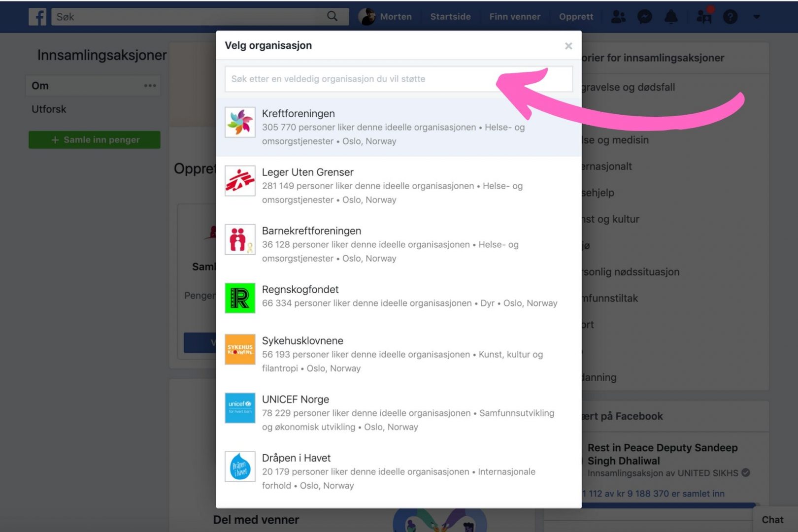Open the gravelse og dødsfall category
The image size is (798, 532).
628,87
